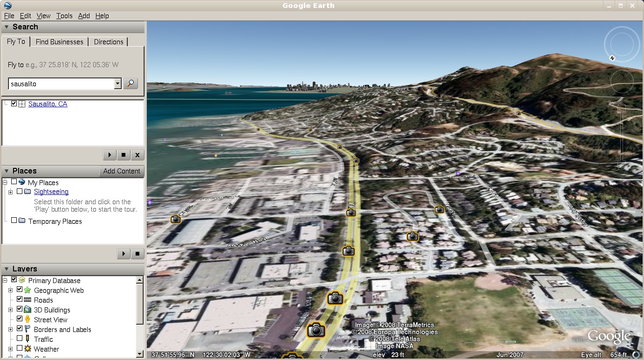Image resolution: width=644 pixels, height=360 pixels.
Task: Collapse the My Places tree node
Action: 5,183
